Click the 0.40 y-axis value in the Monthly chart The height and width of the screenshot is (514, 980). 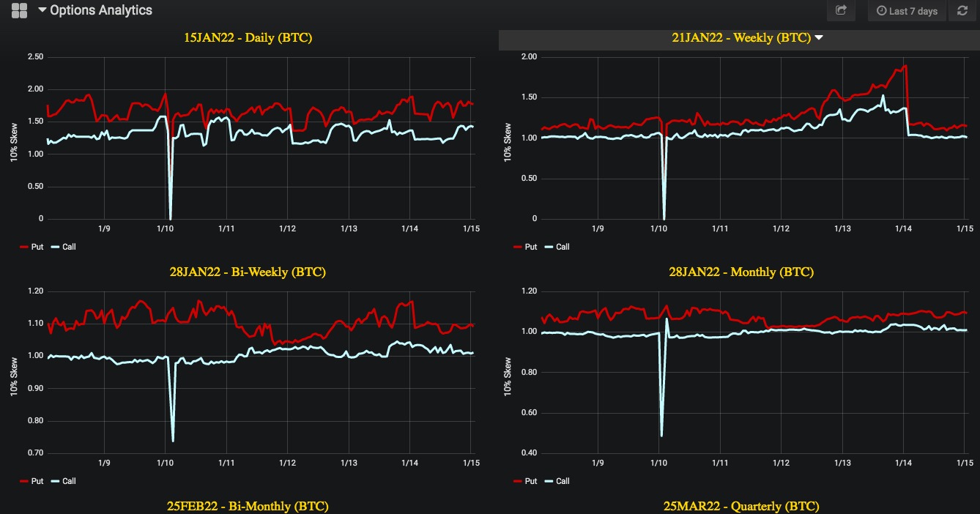528,453
